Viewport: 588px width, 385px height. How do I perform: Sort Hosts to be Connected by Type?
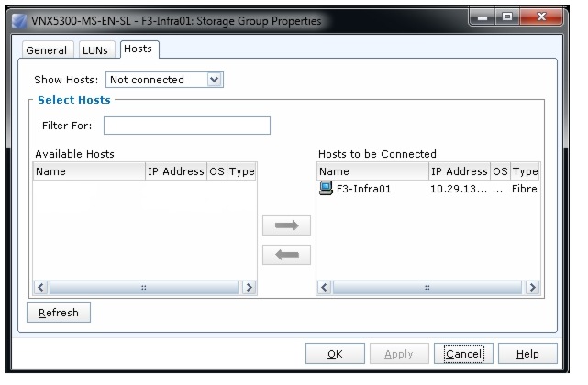pos(525,171)
